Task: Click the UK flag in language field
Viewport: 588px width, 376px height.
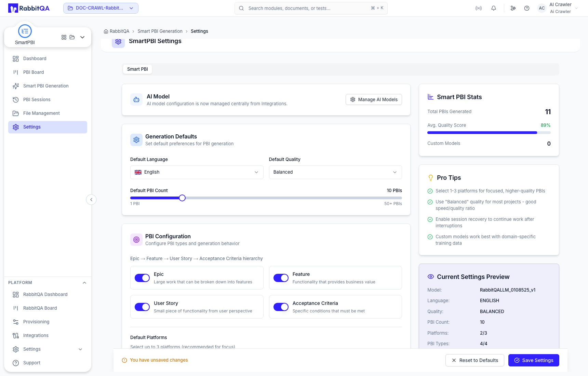Action: (138, 172)
